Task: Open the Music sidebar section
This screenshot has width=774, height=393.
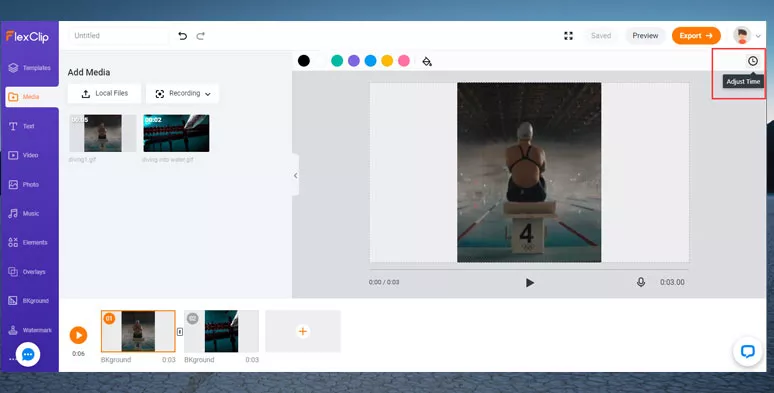Action: [24, 213]
